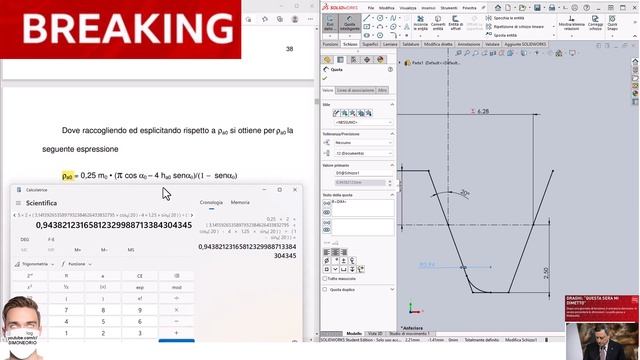
Task: Open the DimXpertManager tab icon in left panel
Action: pyautogui.click(x=367, y=60)
